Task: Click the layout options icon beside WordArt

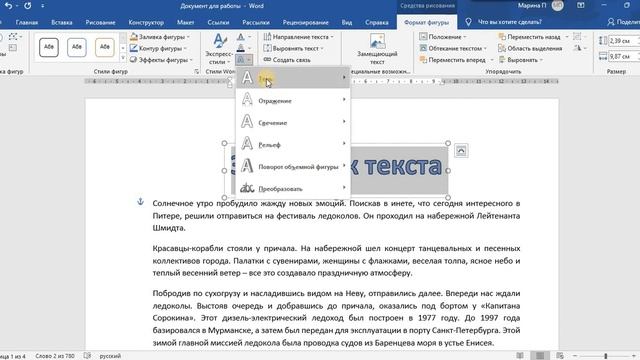Action: (461, 151)
